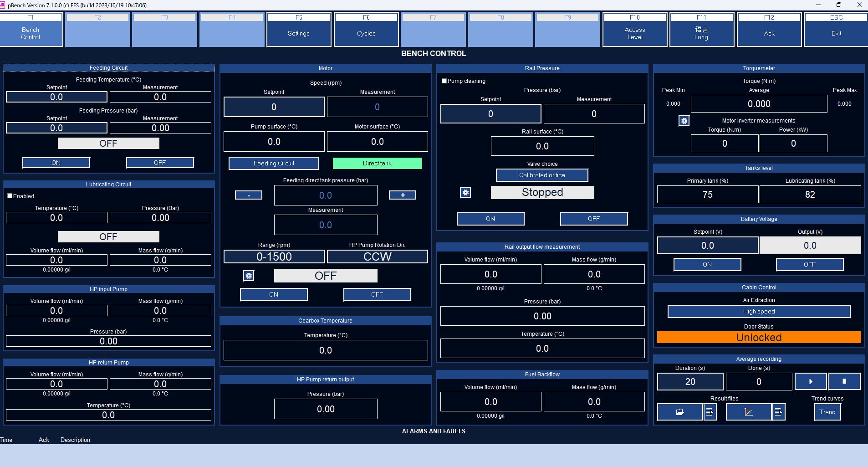
Task: Open the Calibrated orifice valve choice
Action: point(541,175)
